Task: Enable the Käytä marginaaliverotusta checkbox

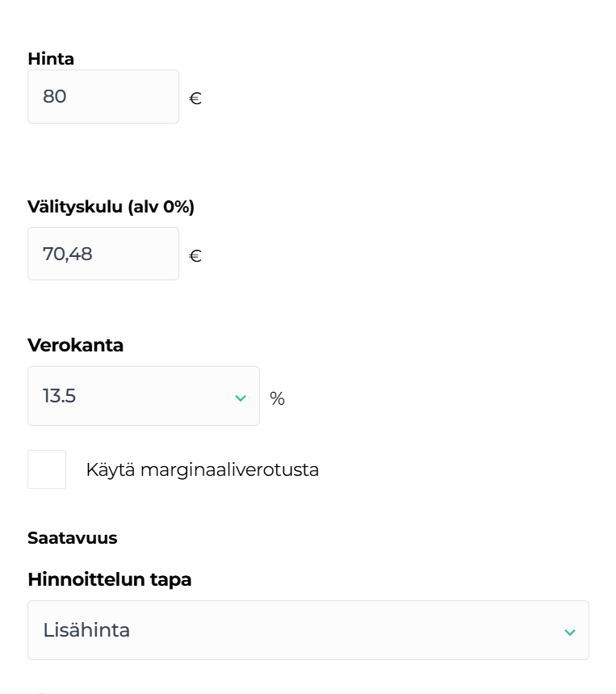Action: point(47,469)
